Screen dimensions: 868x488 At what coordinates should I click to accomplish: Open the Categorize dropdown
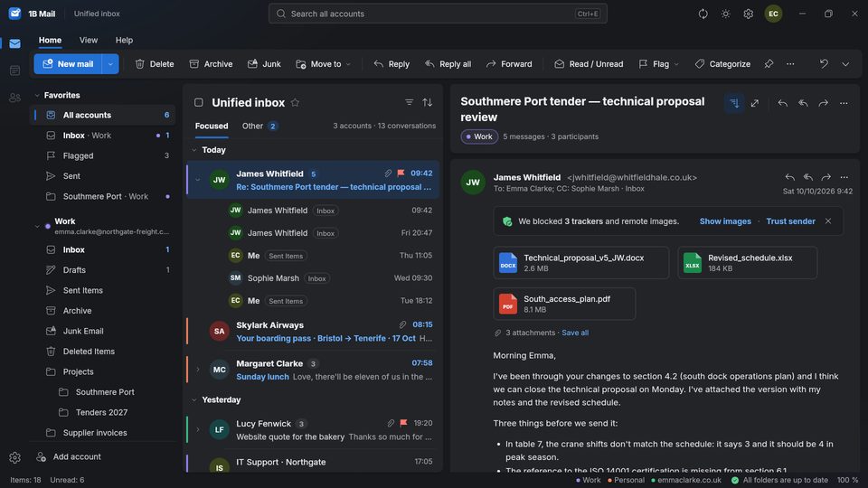[722, 64]
